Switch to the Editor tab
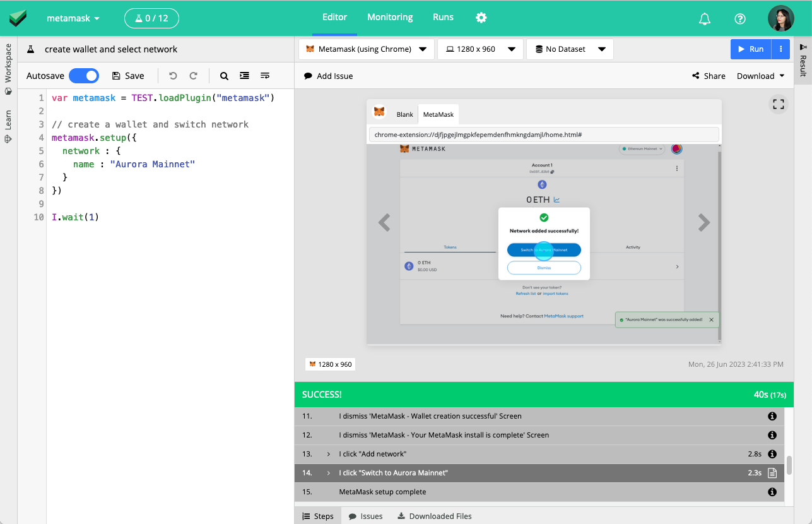Image resolution: width=812 pixels, height=524 pixels. (x=335, y=18)
